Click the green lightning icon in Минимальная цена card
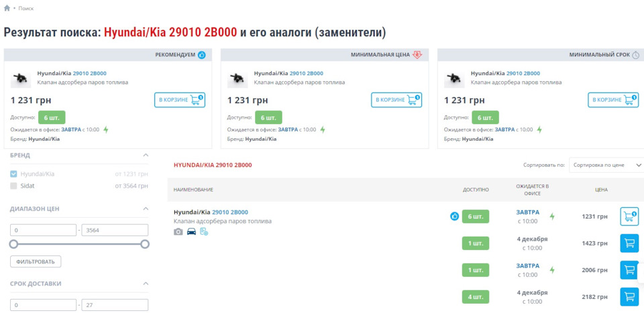Image resolution: width=644 pixels, height=313 pixels. tap(323, 129)
